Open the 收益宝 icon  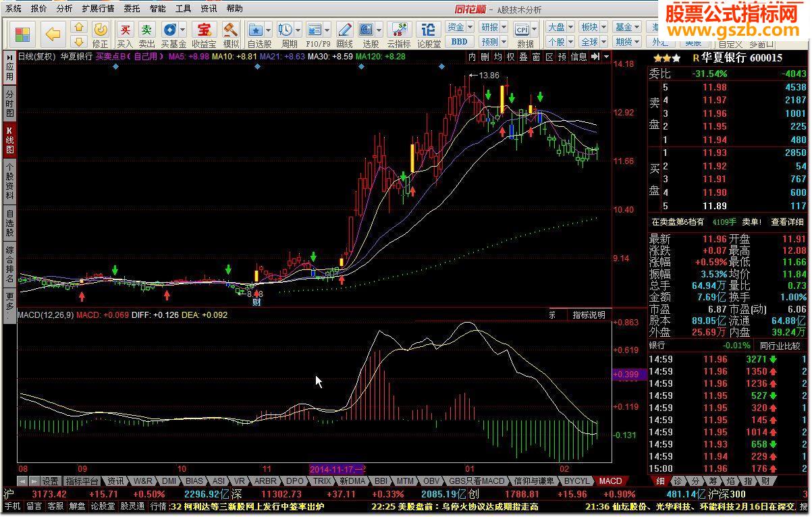(x=203, y=29)
